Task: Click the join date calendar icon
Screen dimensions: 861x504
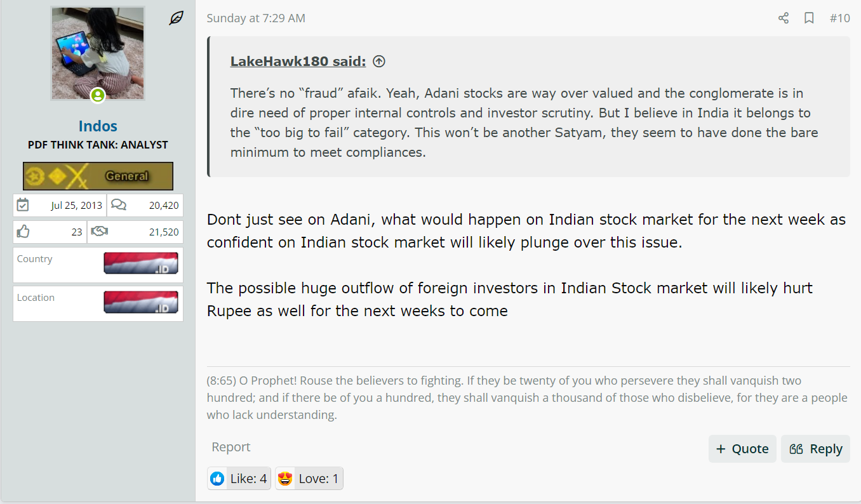Action: pos(23,205)
